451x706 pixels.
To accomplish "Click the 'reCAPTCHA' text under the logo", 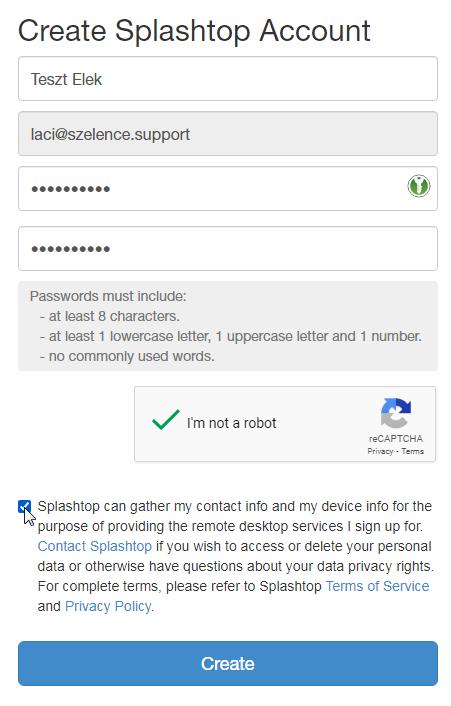I will point(396,439).
